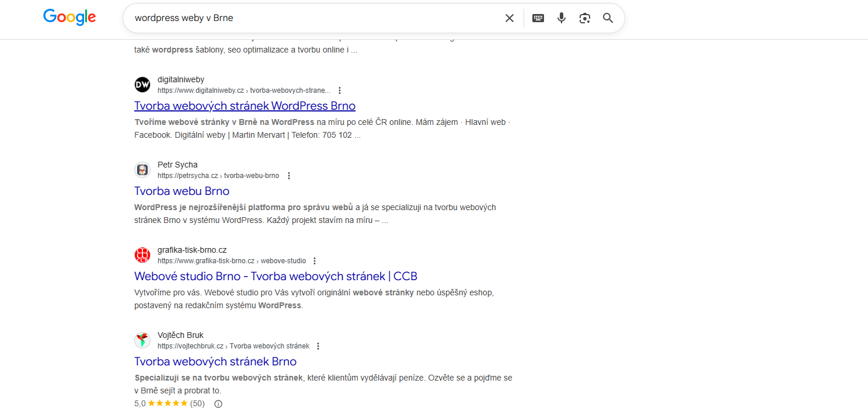Open 'Tvorba webových stránek Brno' result

(215, 361)
